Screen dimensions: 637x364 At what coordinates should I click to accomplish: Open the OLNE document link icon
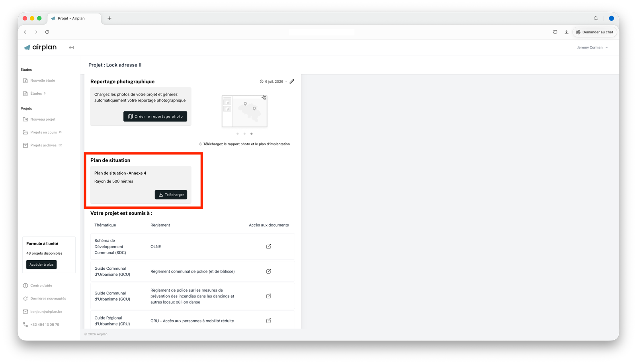pyautogui.click(x=269, y=247)
